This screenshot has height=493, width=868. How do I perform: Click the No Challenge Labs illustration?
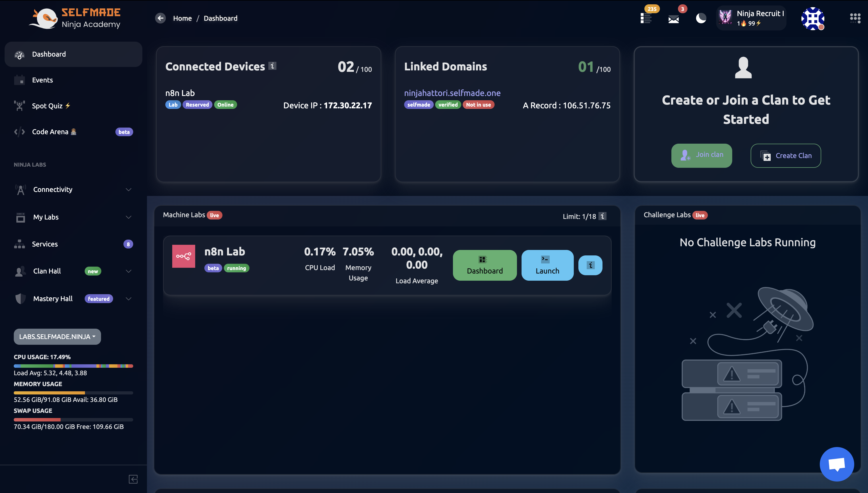pyautogui.click(x=748, y=354)
